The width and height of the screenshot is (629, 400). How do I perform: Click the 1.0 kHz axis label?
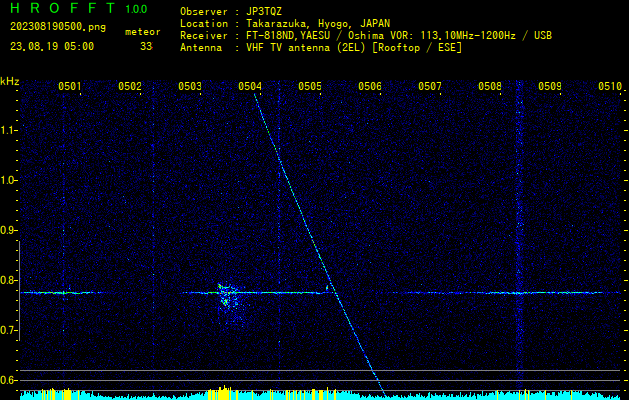[x=9, y=180]
